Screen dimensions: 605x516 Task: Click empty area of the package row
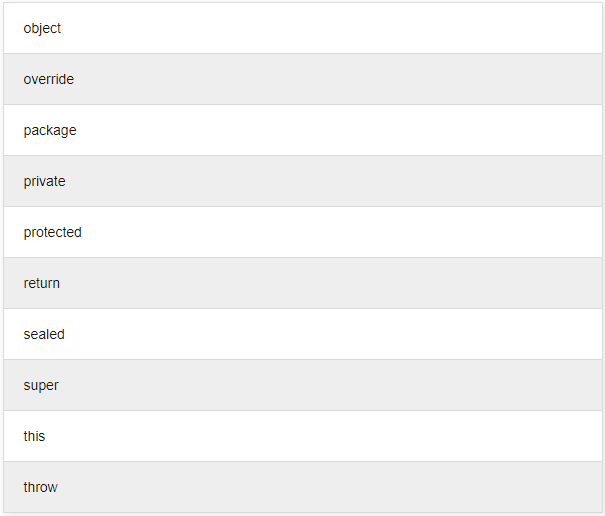point(350,130)
